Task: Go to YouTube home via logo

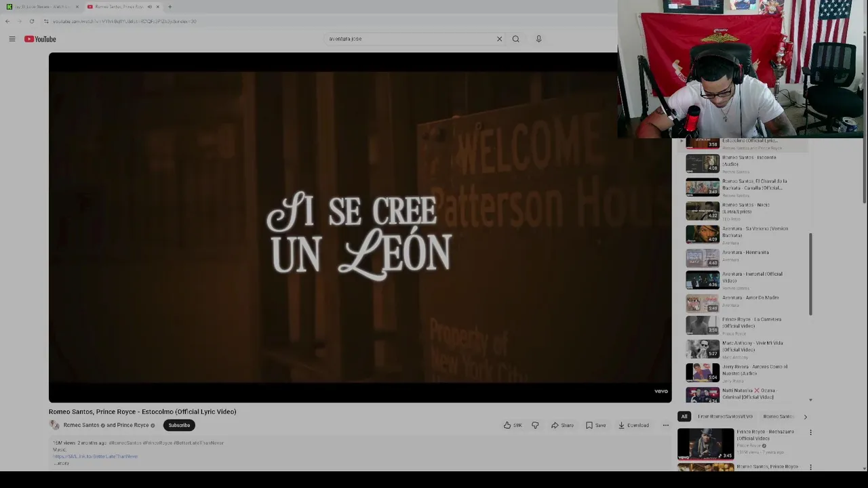Action: pyautogui.click(x=40, y=39)
